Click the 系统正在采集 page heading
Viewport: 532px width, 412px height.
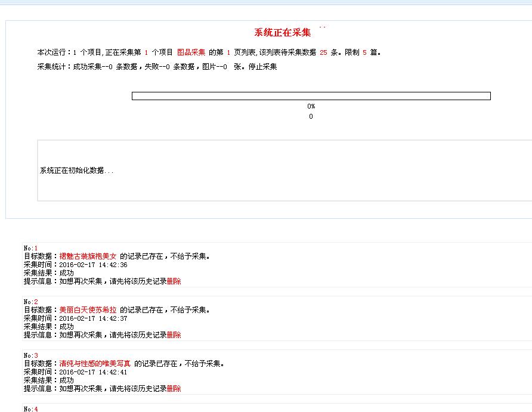coord(282,33)
